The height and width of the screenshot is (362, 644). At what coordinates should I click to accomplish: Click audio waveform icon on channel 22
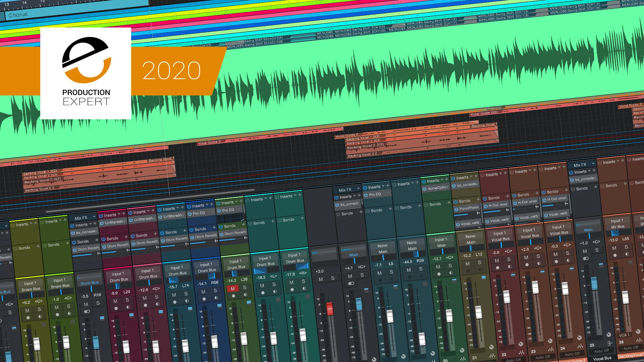coord(521,353)
